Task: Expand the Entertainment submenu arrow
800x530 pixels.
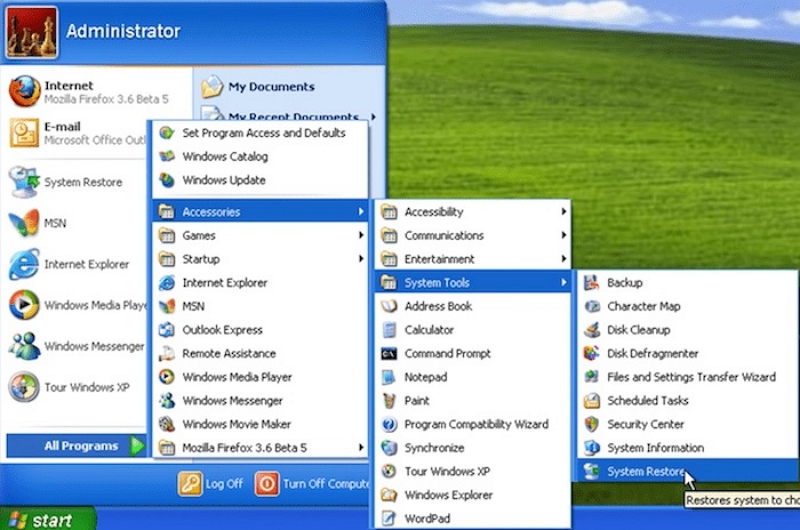Action: [x=563, y=259]
